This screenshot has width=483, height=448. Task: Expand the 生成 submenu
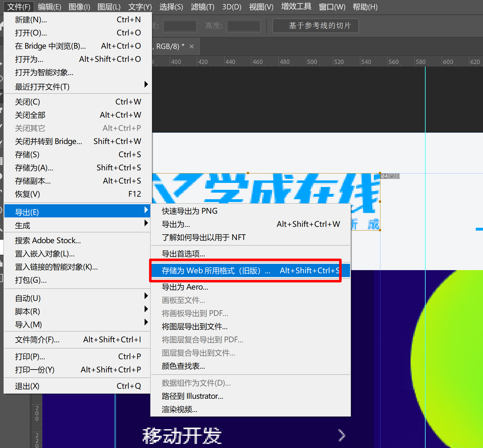click(x=78, y=225)
